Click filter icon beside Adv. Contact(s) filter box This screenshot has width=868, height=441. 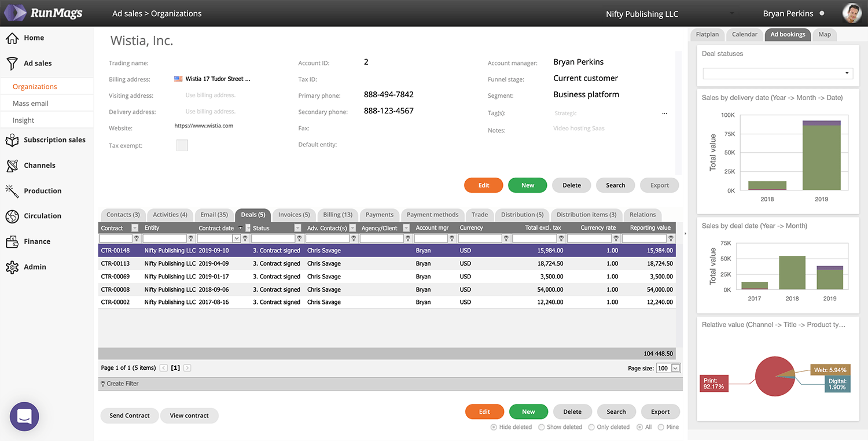[353, 238]
